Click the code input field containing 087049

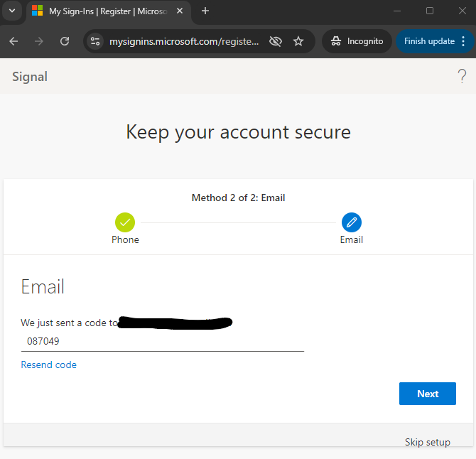point(163,341)
